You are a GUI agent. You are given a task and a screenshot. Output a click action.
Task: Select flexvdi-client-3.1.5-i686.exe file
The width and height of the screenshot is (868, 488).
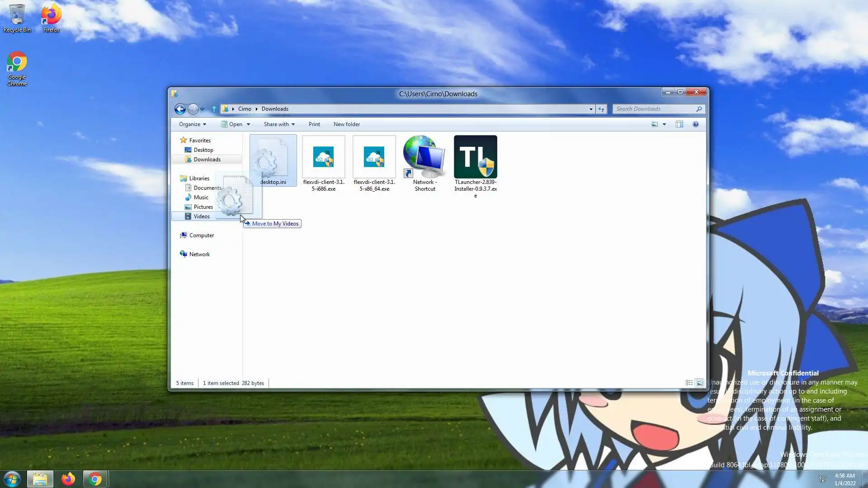323,157
